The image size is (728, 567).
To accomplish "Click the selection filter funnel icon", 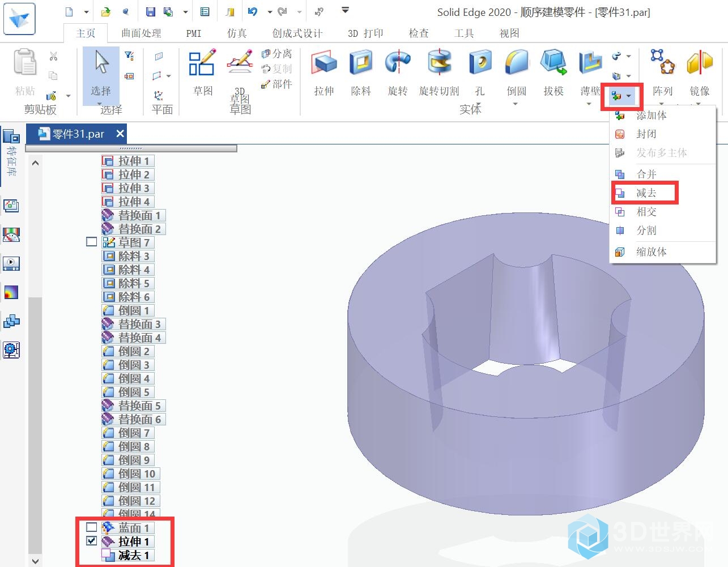I will [129, 56].
